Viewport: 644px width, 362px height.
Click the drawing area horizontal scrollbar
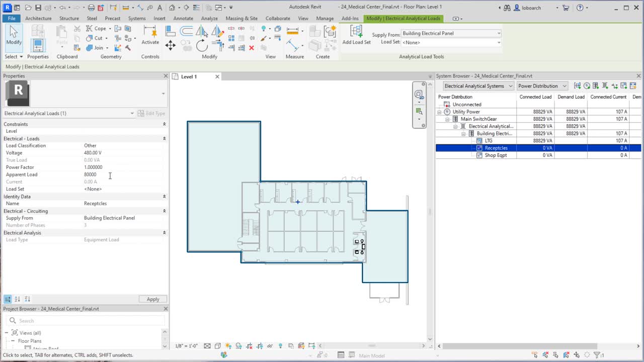[x=372, y=346]
